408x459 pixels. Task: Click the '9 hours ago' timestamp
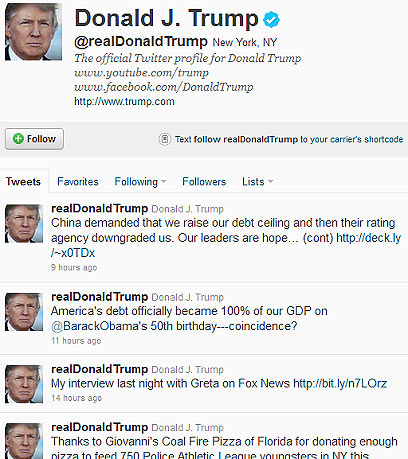[74, 268]
